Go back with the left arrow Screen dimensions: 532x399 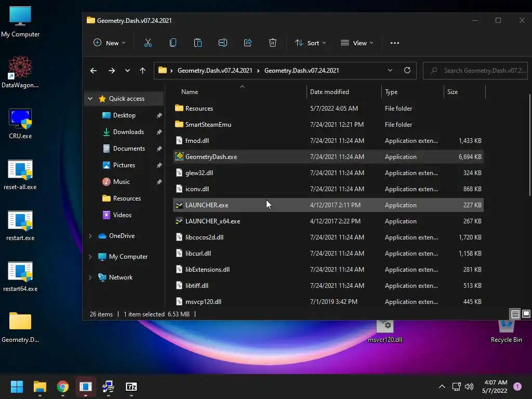pyautogui.click(x=94, y=71)
